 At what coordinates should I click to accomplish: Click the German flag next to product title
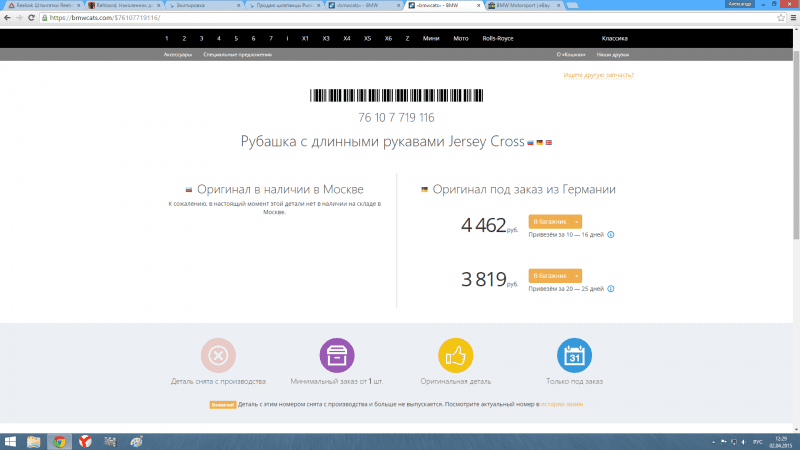(539, 143)
